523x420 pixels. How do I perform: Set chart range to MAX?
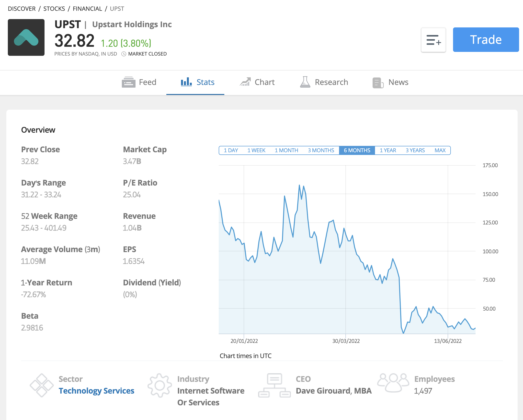(x=440, y=150)
